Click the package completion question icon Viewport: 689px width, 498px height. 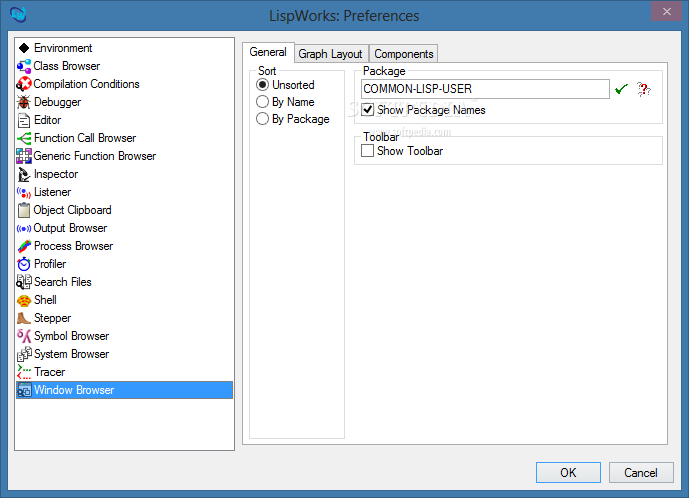(x=644, y=89)
